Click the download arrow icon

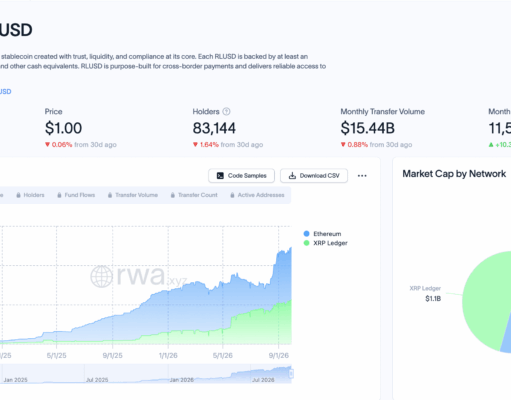point(292,176)
